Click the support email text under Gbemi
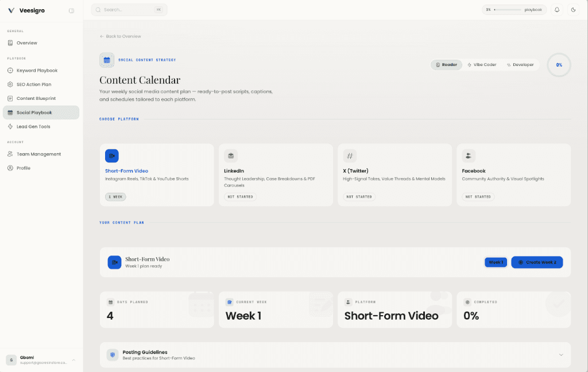 (44, 363)
